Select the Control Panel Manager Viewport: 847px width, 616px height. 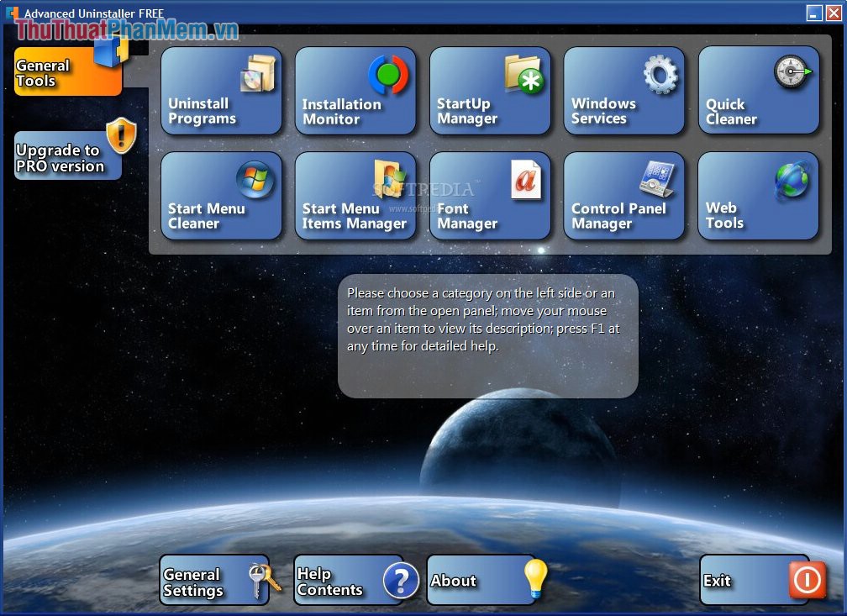[624, 196]
